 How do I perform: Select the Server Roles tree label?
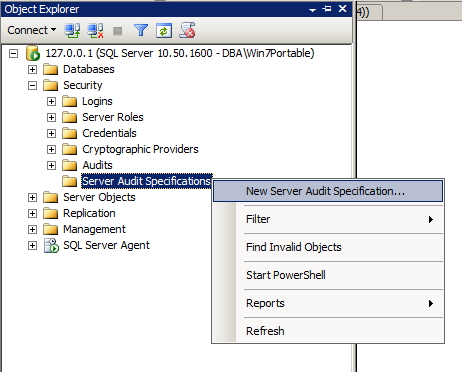click(x=113, y=117)
